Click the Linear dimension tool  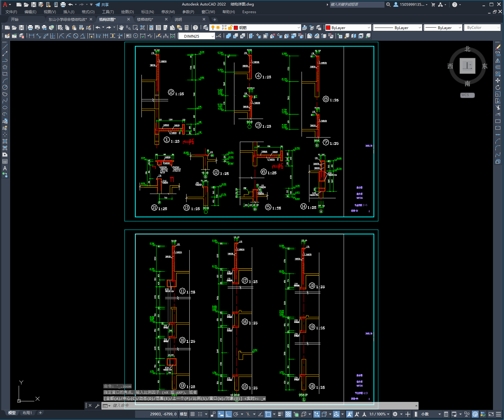pyautogui.click(x=31, y=36)
